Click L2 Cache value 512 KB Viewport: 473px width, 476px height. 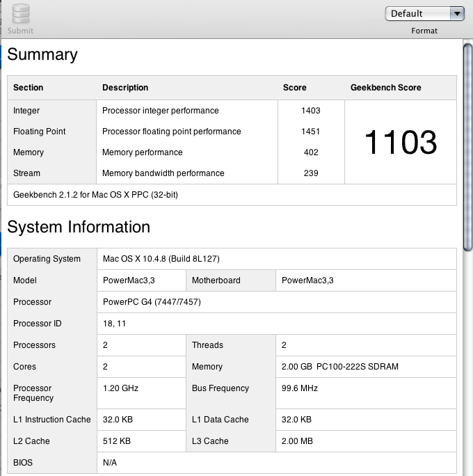(116, 441)
